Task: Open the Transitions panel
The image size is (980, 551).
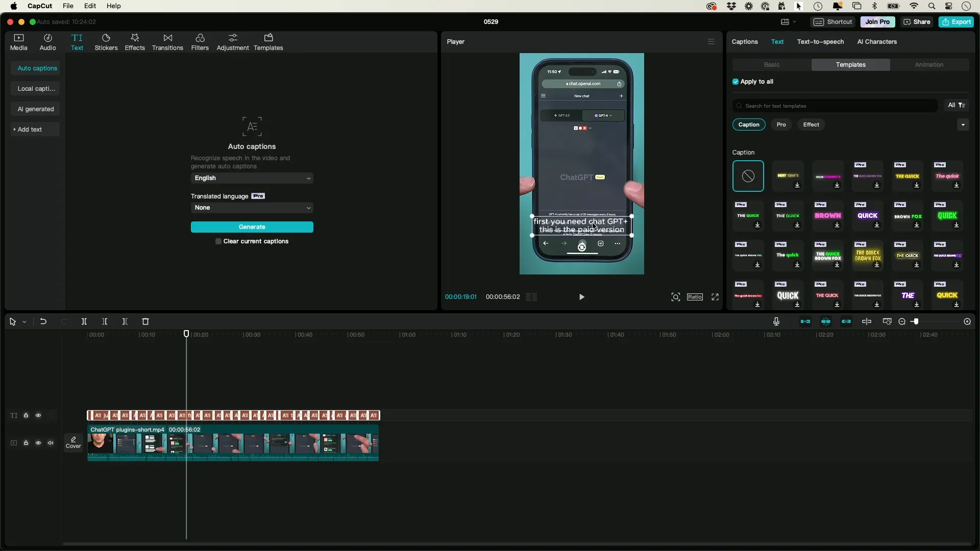Action: [167, 42]
